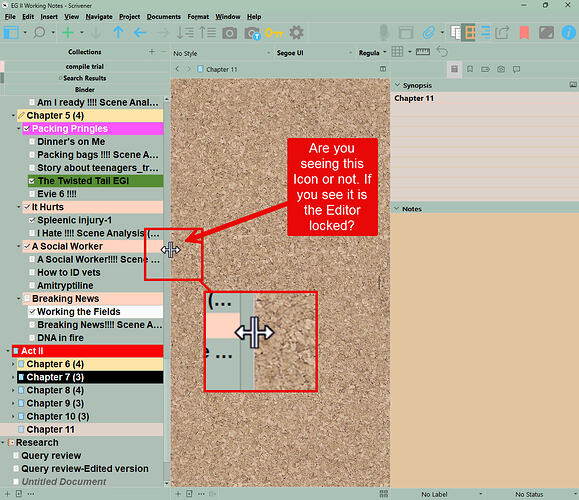Click the Quick Reference window icon
The image size is (579, 500).
click(x=406, y=33)
